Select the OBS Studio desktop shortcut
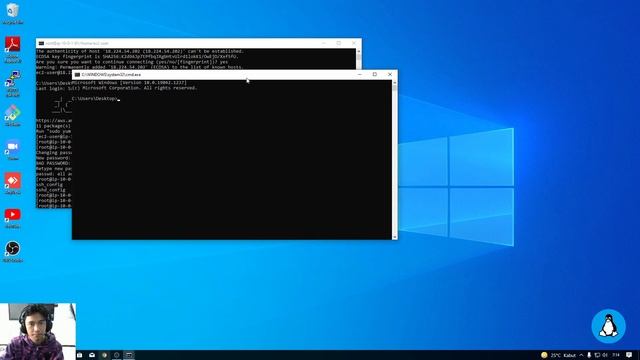The width and height of the screenshot is (640, 360). click(13, 251)
